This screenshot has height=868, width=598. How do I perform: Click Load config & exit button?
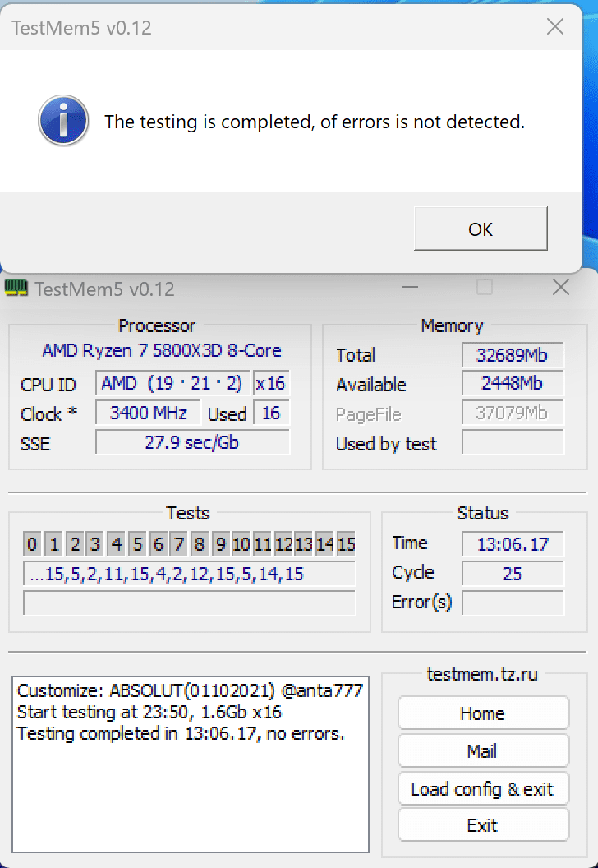coord(483,788)
